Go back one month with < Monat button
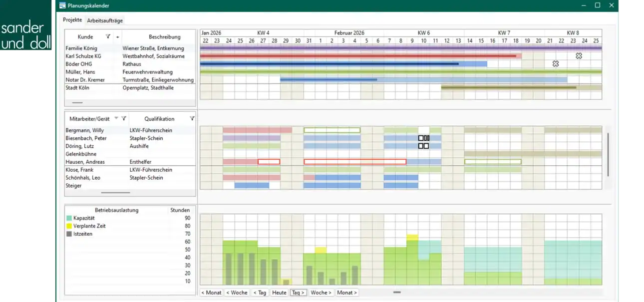Viewport: 644px width, 302px height. pos(212,293)
